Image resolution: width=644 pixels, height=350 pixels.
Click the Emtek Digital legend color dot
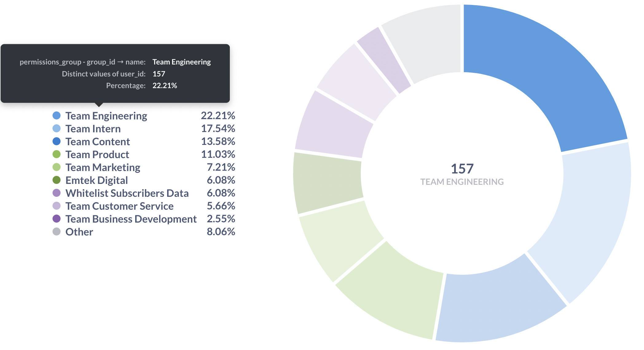click(x=57, y=180)
